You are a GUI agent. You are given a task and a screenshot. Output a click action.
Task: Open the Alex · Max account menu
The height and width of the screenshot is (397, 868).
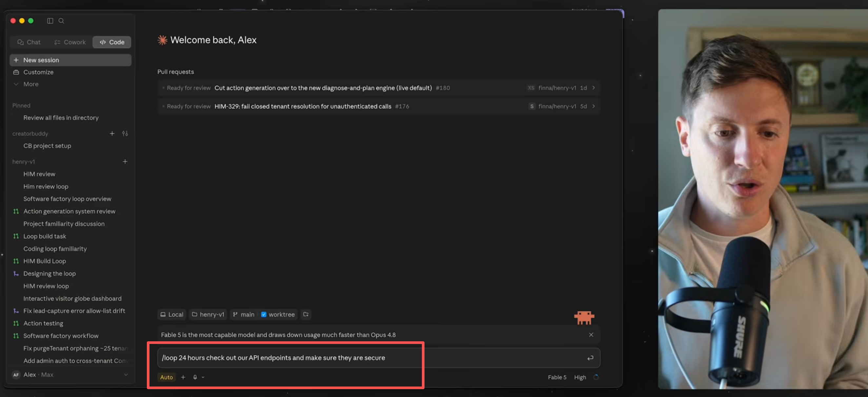[70, 375]
